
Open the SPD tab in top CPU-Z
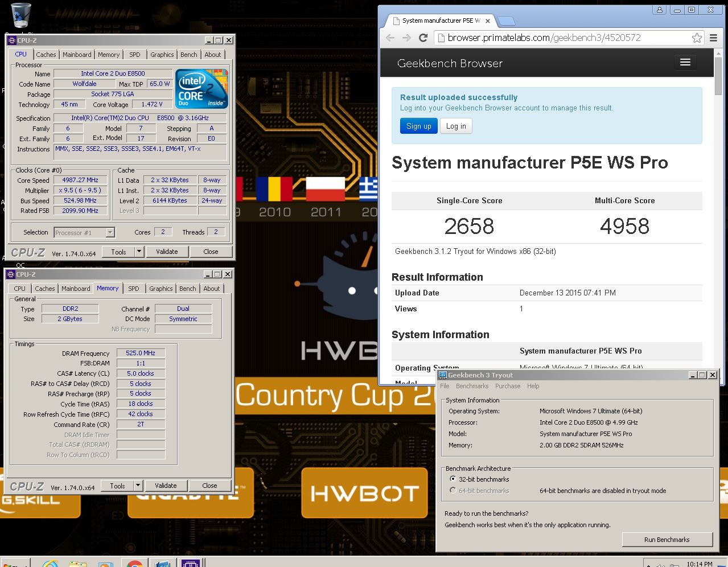tap(135, 55)
